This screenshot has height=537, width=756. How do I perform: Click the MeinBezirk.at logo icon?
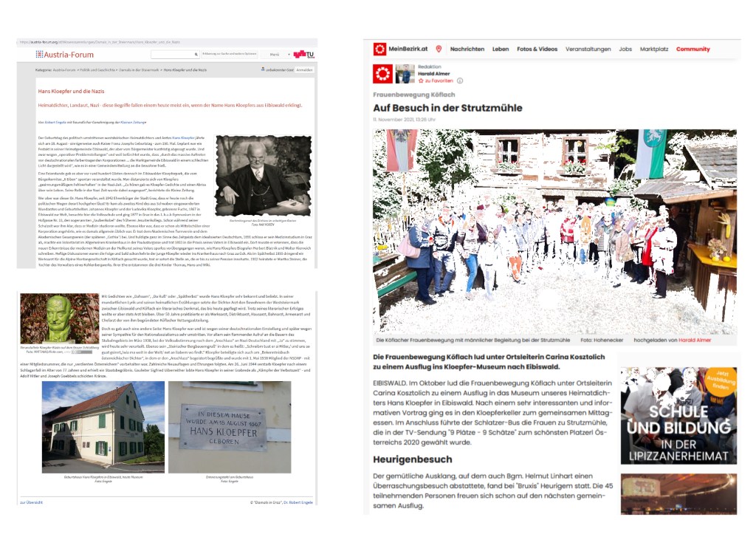coord(380,49)
